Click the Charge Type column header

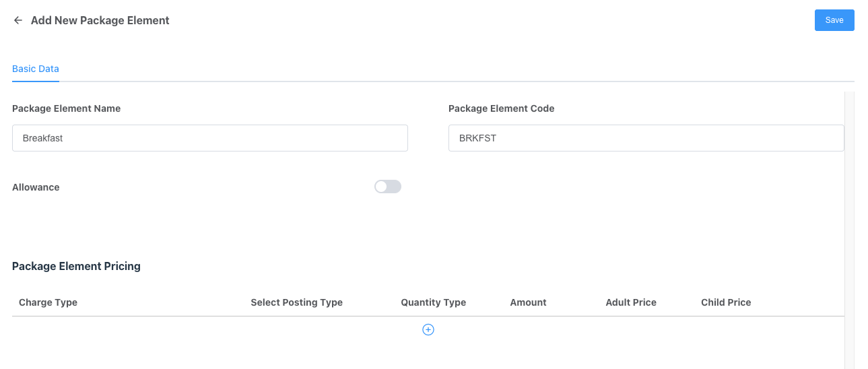pyautogui.click(x=48, y=302)
